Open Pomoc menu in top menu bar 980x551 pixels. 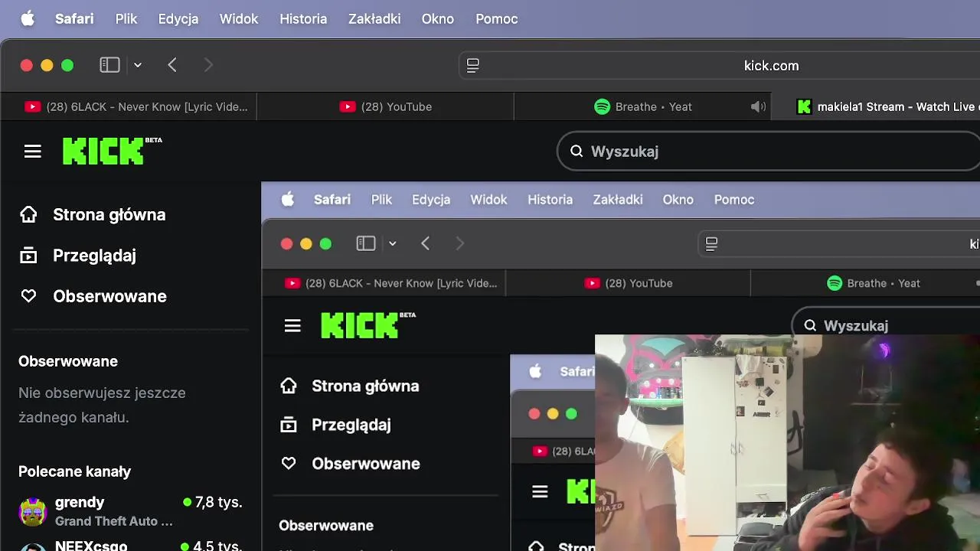[x=497, y=19]
